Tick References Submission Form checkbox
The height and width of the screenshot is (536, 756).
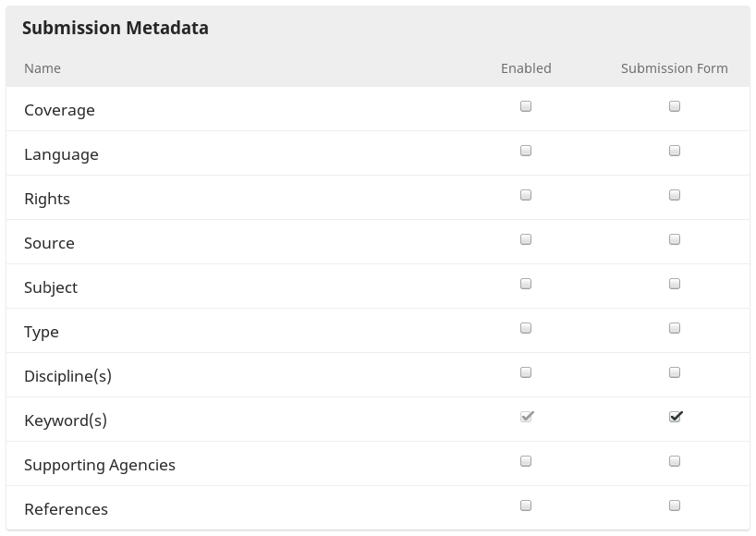pos(675,506)
